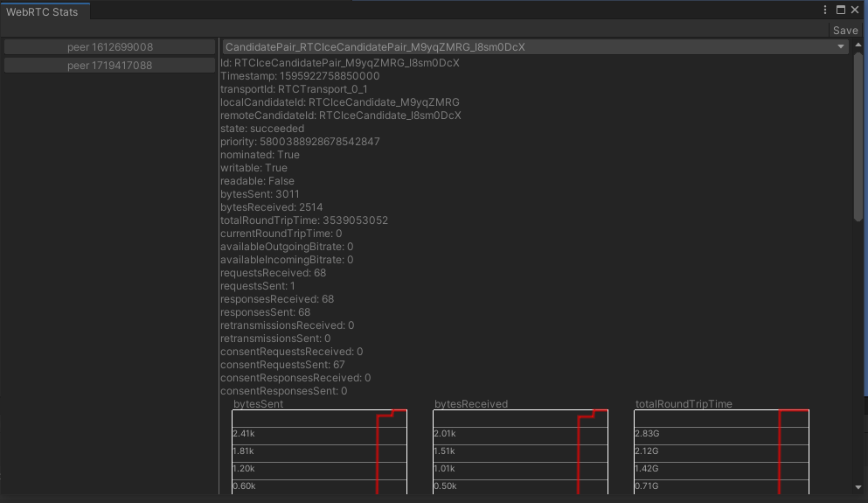The height and width of the screenshot is (503, 868).
Task: Click the 1.20k label in bytesSent graph
Action: tap(244, 469)
